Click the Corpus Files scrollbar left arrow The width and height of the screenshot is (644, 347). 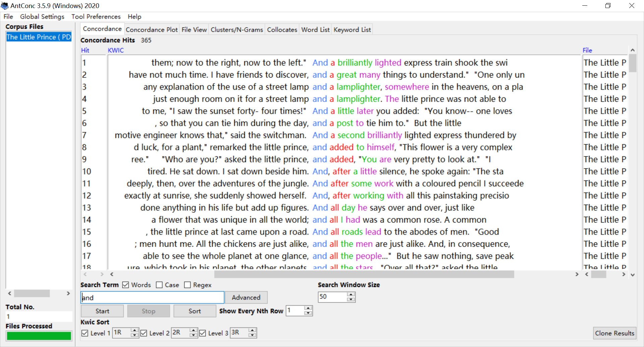[x=10, y=293]
